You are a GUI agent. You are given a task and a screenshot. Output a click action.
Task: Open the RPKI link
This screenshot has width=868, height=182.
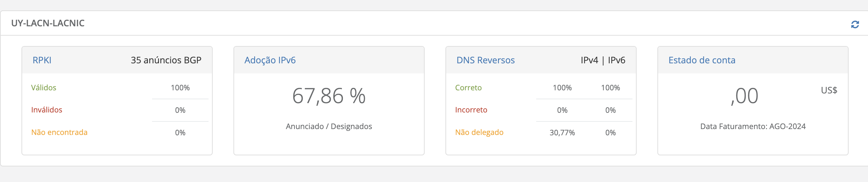42,60
